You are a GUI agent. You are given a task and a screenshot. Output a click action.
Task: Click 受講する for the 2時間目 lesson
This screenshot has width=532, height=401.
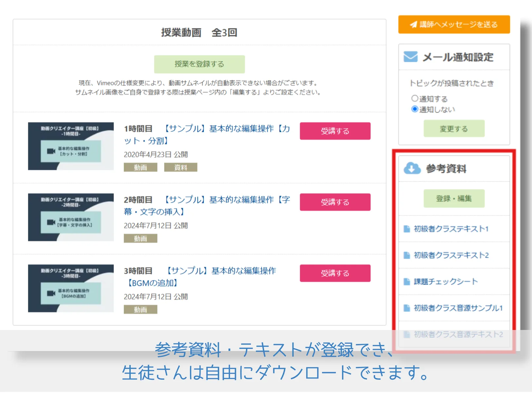[335, 202]
